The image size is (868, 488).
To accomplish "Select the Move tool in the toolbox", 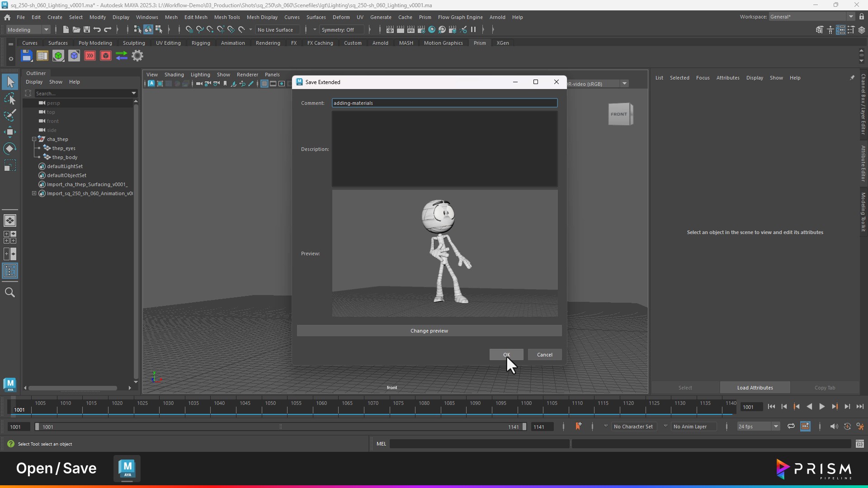I will click(x=10, y=132).
